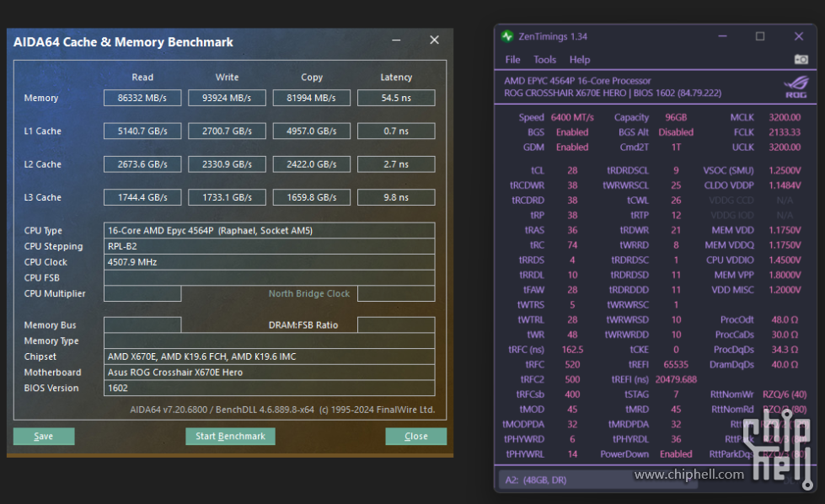Click the Memory Copy value 81994 MB/s
Image resolution: width=825 pixels, height=504 pixels.
click(312, 98)
